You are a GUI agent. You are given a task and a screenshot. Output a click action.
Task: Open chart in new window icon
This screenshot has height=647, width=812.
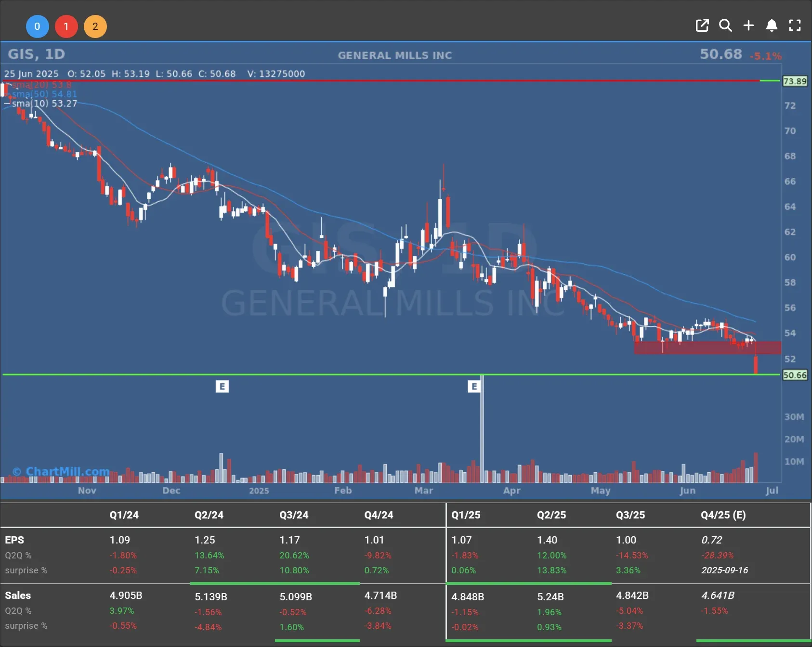[702, 26]
